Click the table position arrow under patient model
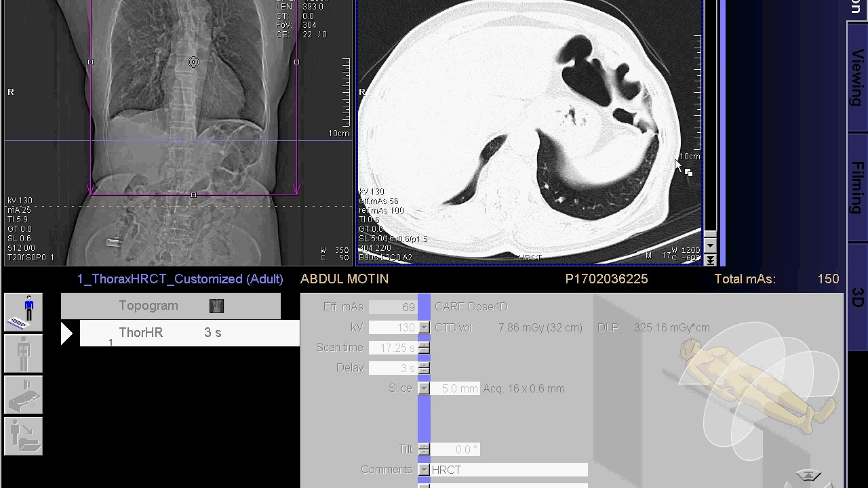 click(x=807, y=476)
